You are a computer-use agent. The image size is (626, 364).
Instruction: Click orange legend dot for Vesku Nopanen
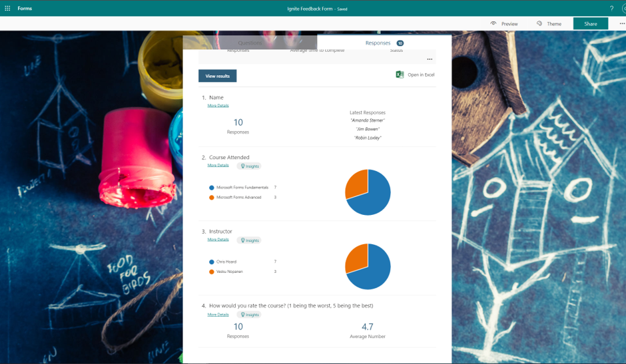pos(212,272)
